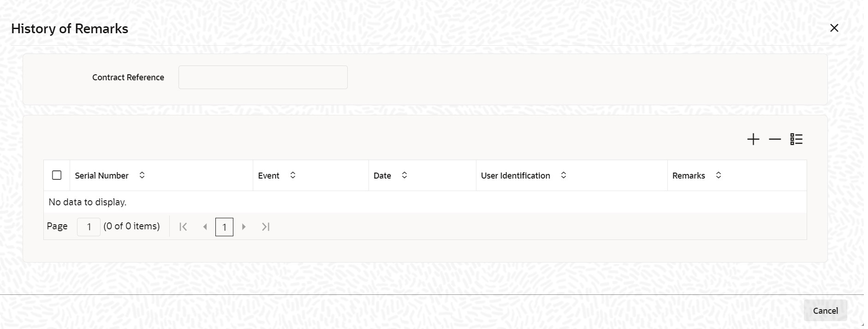Close the History of Remarks dialog

pos(834,28)
